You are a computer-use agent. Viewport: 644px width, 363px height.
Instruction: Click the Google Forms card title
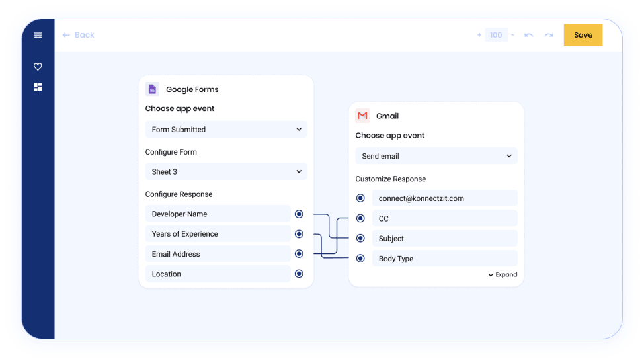point(192,89)
